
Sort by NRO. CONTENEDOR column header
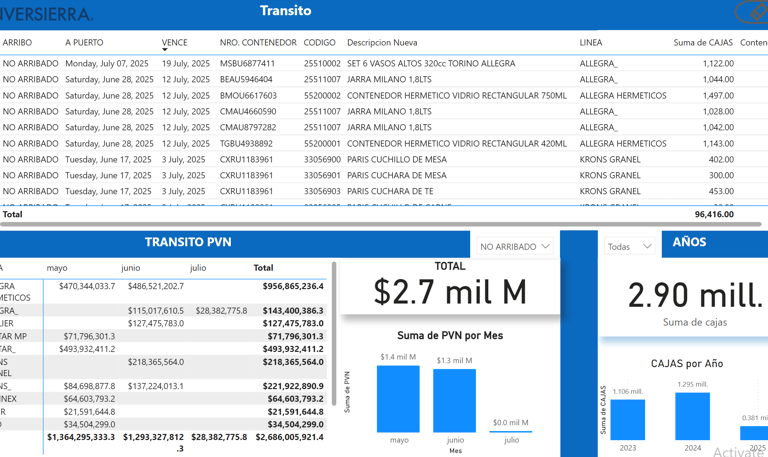258,43
